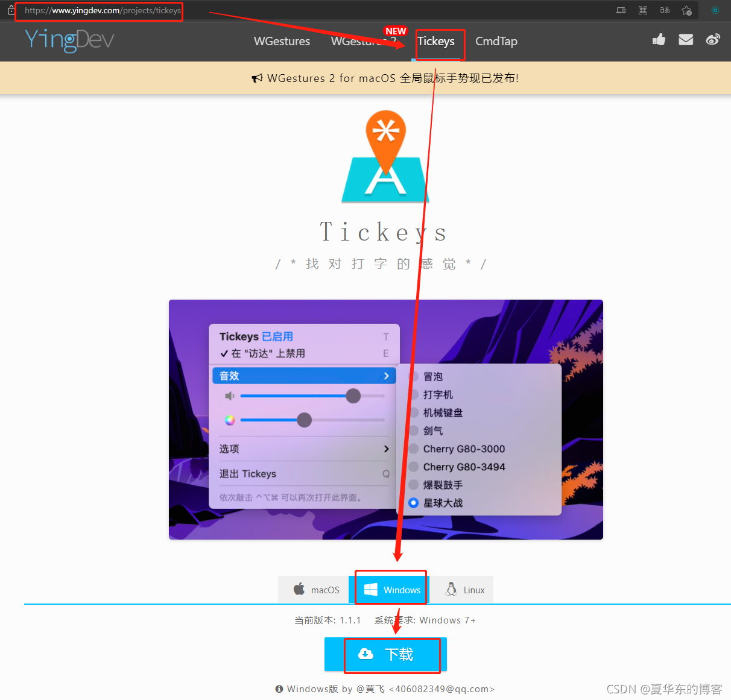Click the 依次敲击 shortcut hint text
Screen dimensions: 731x700
[x=291, y=497]
